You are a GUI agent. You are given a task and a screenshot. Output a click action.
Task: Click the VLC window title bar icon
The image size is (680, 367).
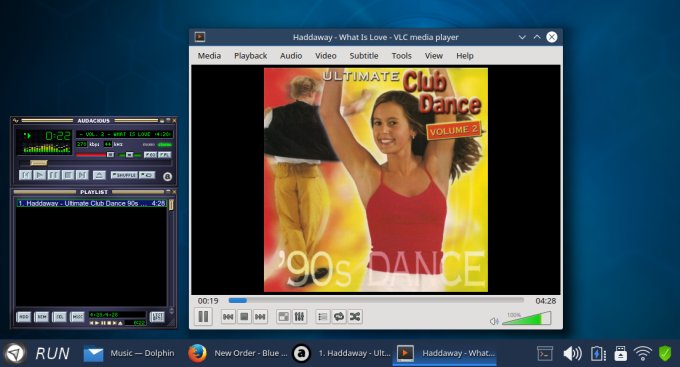[x=200, y=37]
